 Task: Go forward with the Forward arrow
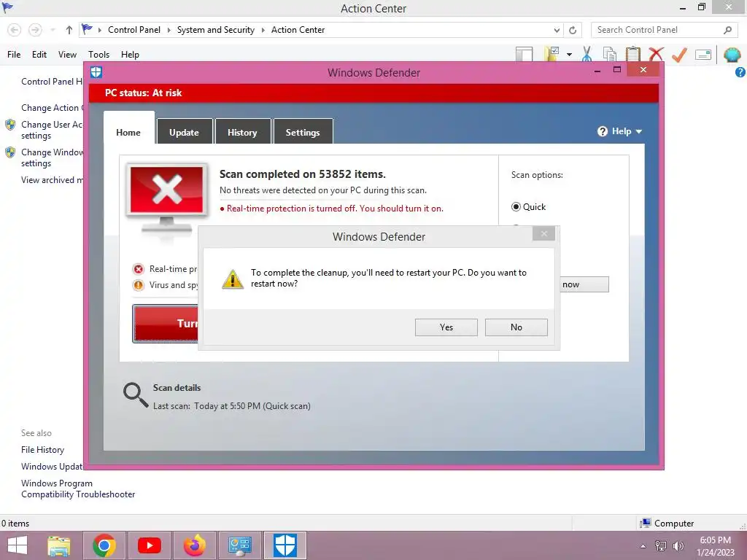[35, 30]
